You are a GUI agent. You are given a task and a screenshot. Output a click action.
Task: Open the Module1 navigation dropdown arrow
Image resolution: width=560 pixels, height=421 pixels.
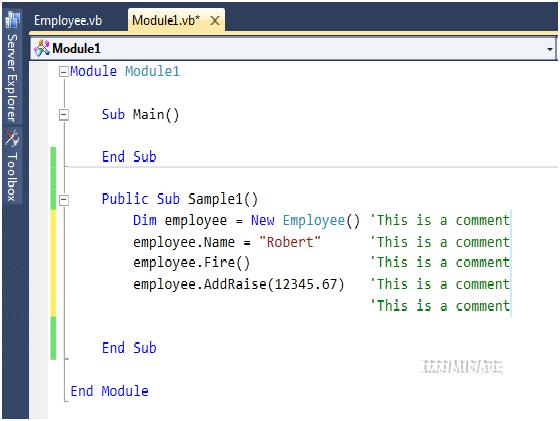(x=550, y=49)
